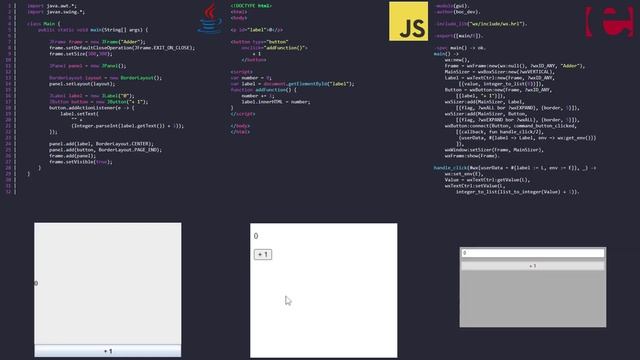Click the 'button.addActionListener' line
The image size is (640, 360).
tap(92, 108)
